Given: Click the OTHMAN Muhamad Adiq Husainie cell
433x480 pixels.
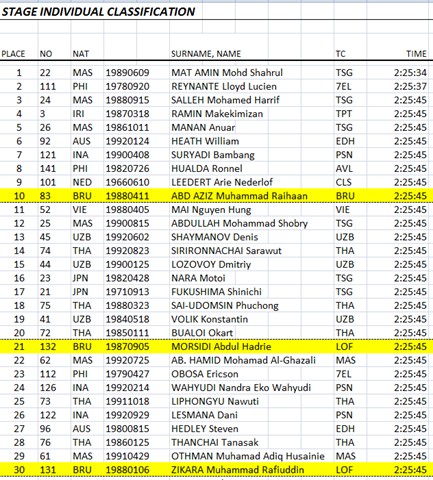Looking at the screenshot, I should 248,456.
